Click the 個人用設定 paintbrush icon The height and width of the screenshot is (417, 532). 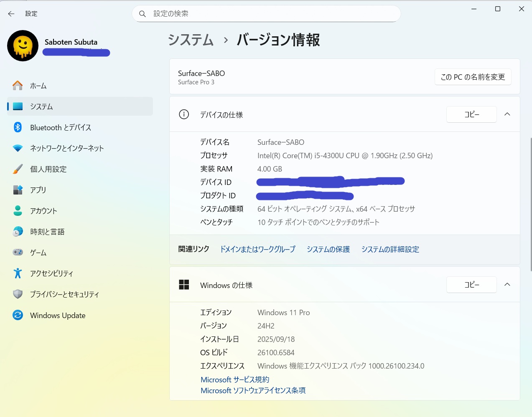(18, 169)
